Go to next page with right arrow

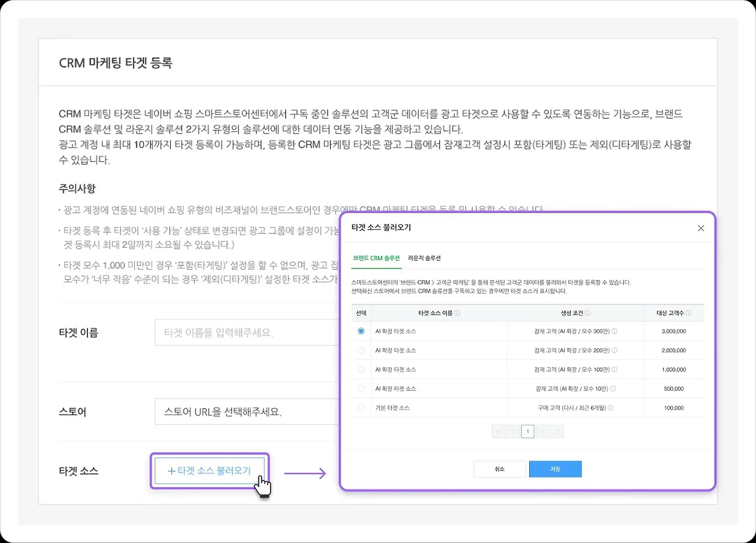coord(542,431)
